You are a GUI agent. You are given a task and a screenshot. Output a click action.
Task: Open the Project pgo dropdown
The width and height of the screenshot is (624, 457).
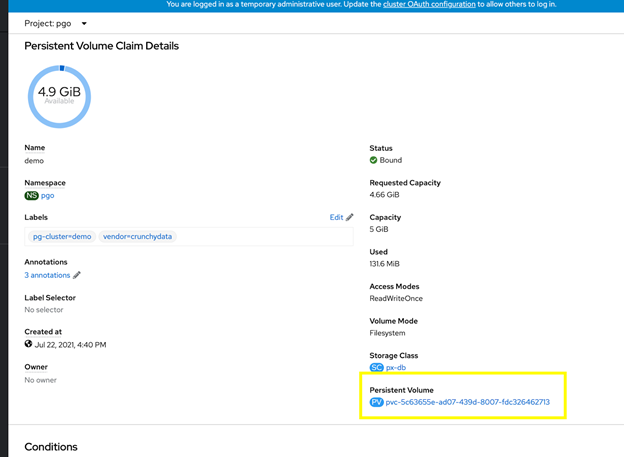tap(56, 23)
